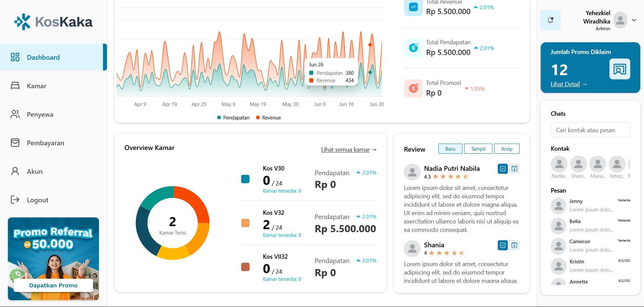Screen dimensions: 644x307
Task: Click the Dapatkan Promo button
Action: pos(53,285)
